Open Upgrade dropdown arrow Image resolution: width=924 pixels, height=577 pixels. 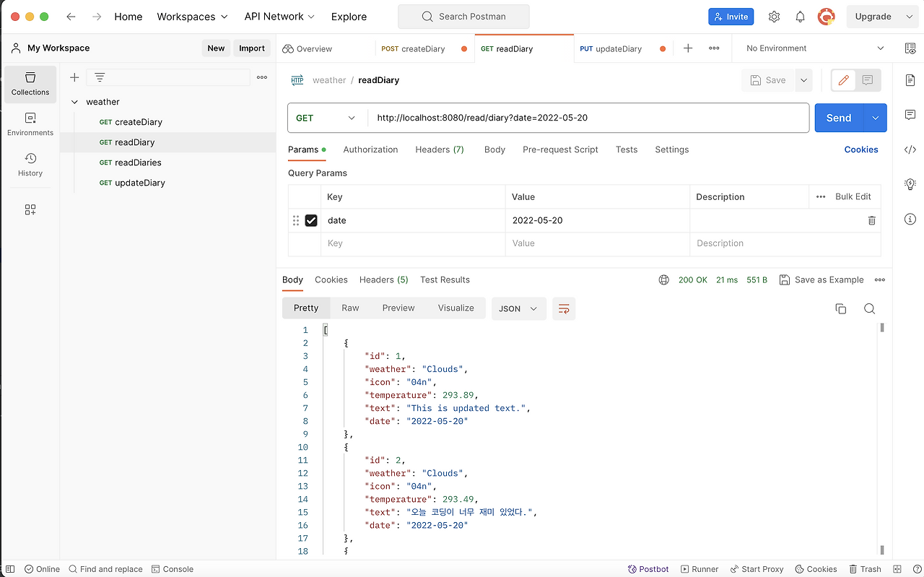pyautogui.click(x=909, y=17)
